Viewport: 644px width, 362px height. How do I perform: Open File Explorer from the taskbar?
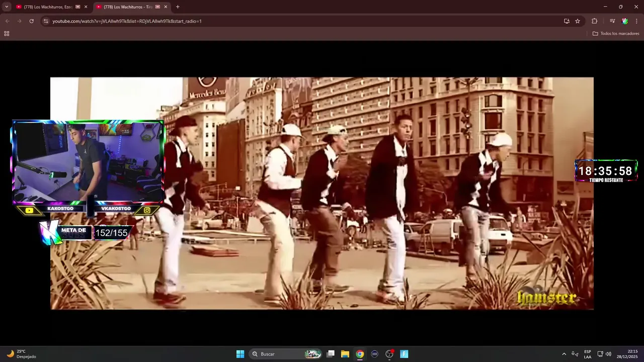click(x=345, y=354)
